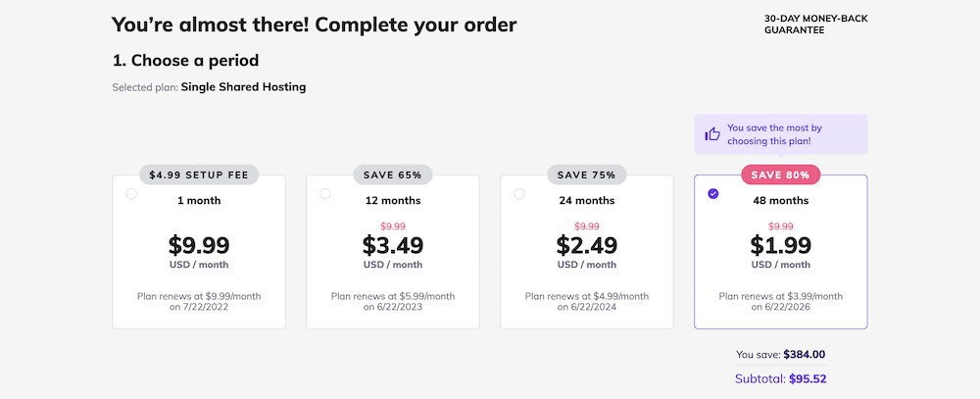Click the Single Shared Hosting plan name

pyautogui.click(x=243, y=87)
